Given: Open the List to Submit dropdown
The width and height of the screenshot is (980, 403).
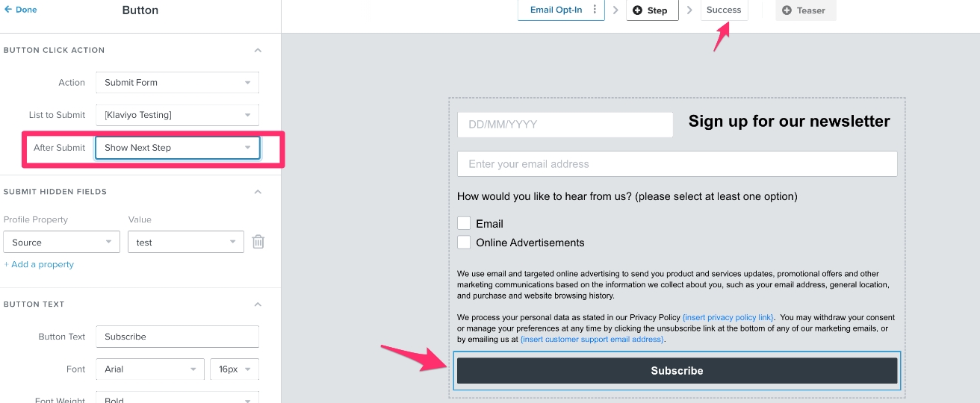Looking at the screenshot, I should click(177, 115).
